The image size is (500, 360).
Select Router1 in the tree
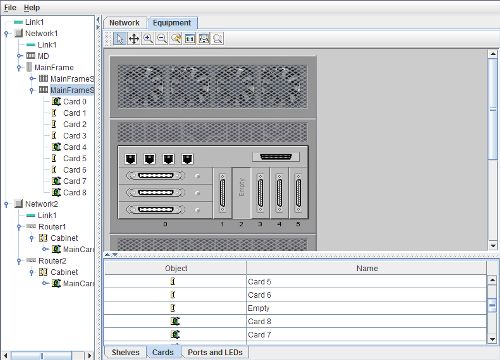point(52,227)
